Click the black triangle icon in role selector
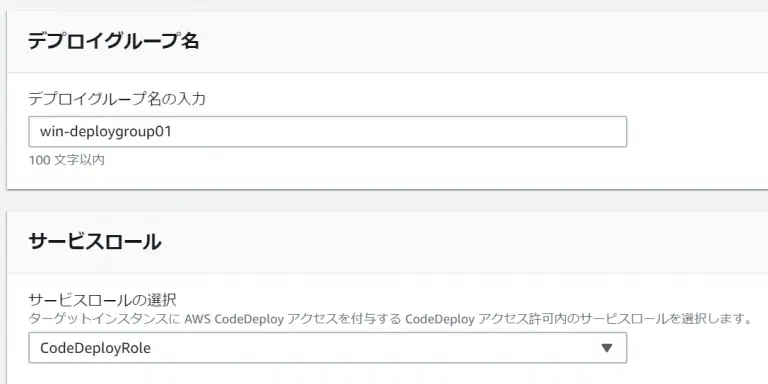Image resolution: width=768 pixels, height=384 pixels. coord(606,348)
